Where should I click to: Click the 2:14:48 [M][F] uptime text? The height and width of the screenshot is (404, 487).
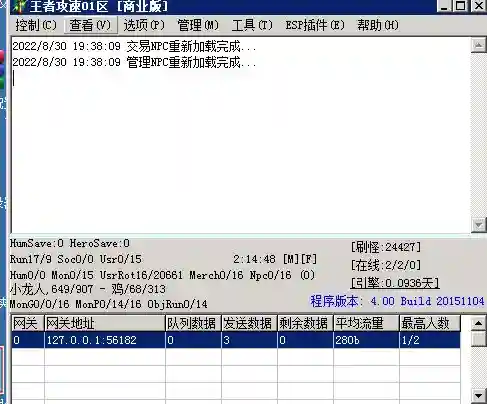(275, 259)
